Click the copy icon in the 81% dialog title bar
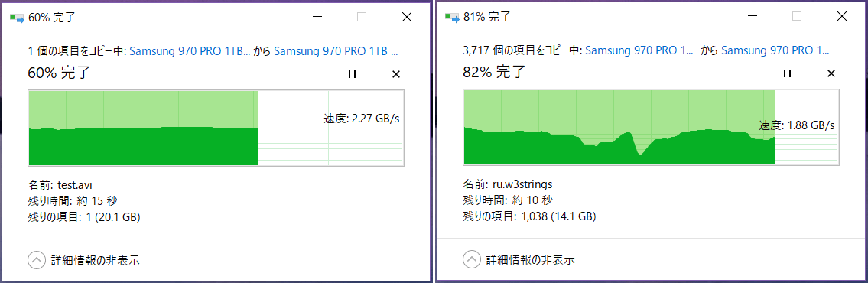 (452, 18)
